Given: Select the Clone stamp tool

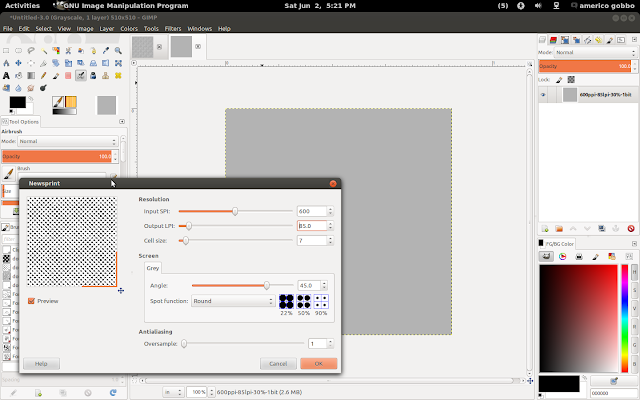Looking at the screenshot, I should [x=106, y=76].
